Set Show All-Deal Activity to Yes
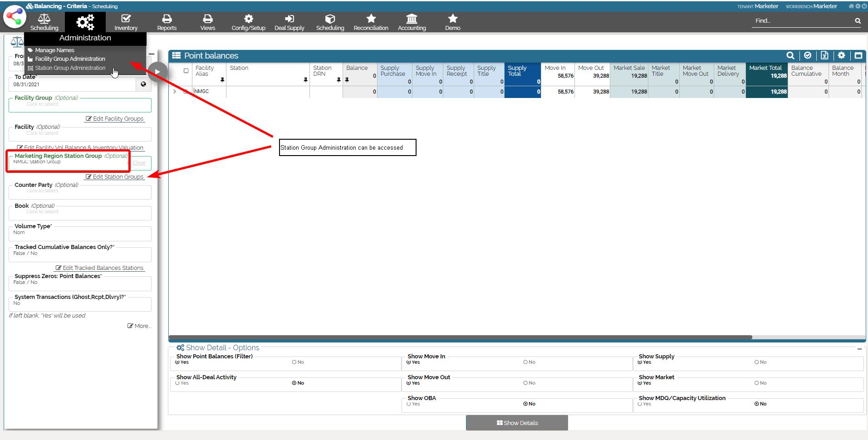Viewport: 868px width, 440px height. point(177,383)
